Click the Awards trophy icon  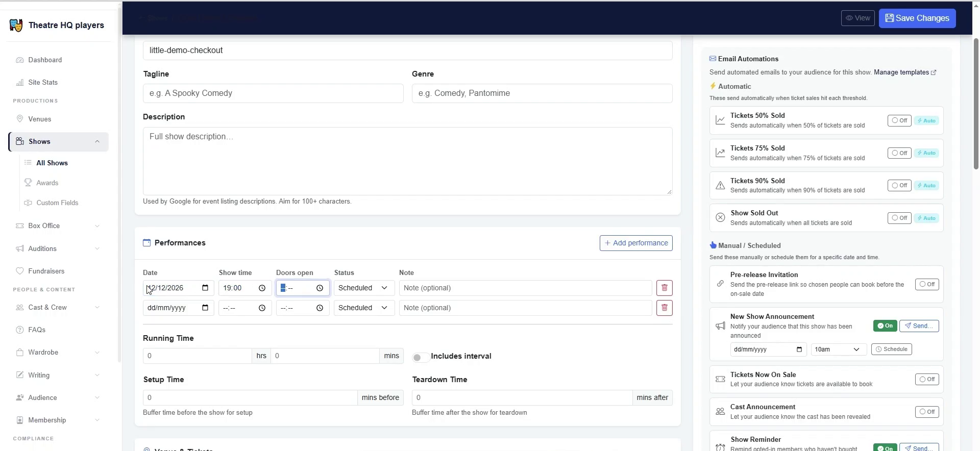[28, 183]
